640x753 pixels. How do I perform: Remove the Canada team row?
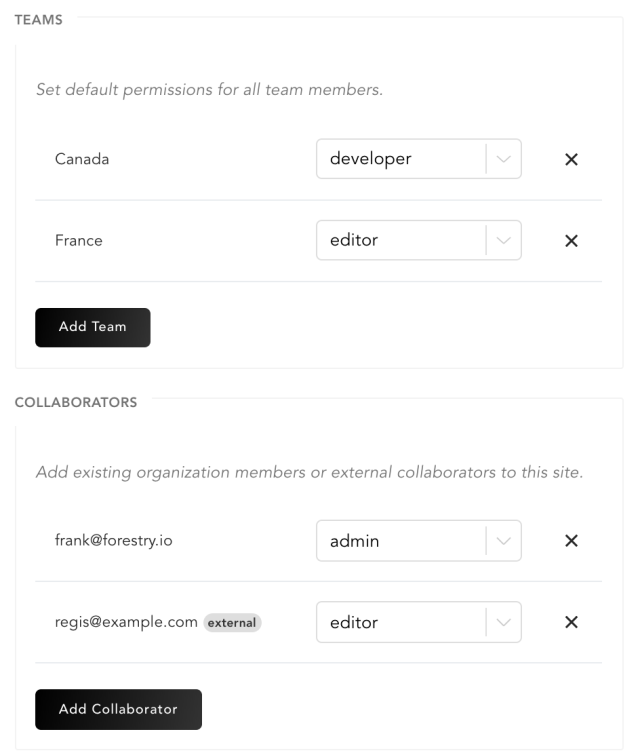click(x=571, y=159)
